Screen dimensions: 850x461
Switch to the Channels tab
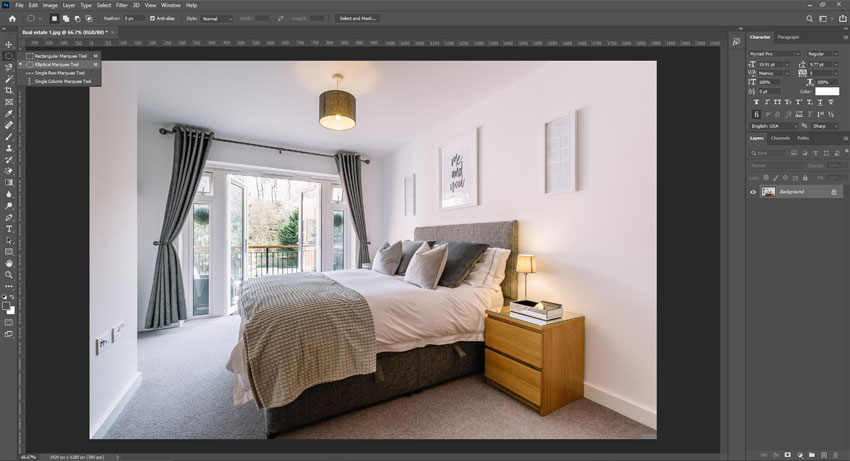pyautogui.click(x=780, y=138)
